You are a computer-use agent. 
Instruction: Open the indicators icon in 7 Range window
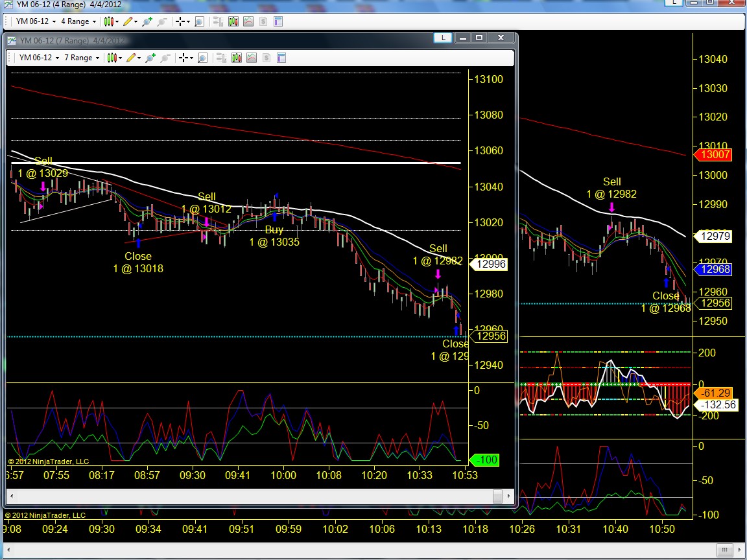[x=252, y=58]
